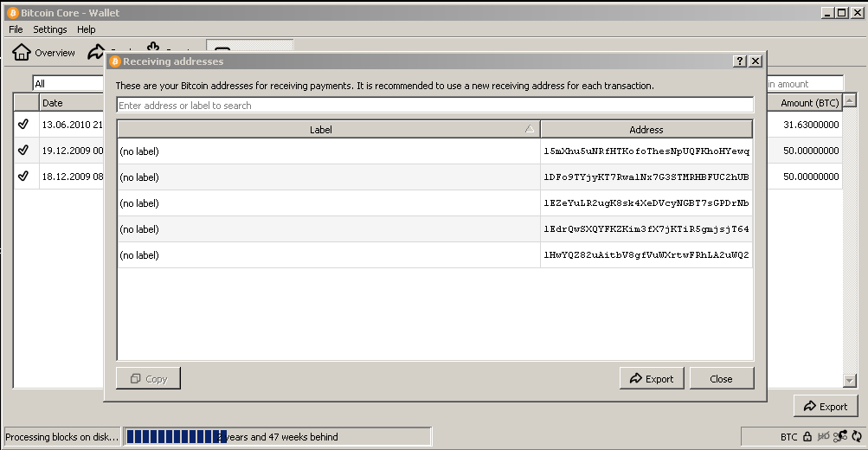The image size is (868, 450).
Task: Click Export button in main wallet window
Action: [x=826, y=406]
